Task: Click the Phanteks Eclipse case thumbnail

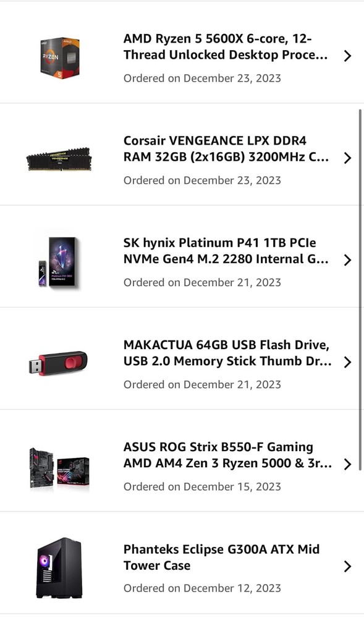Action: click(x=59, y=565)
